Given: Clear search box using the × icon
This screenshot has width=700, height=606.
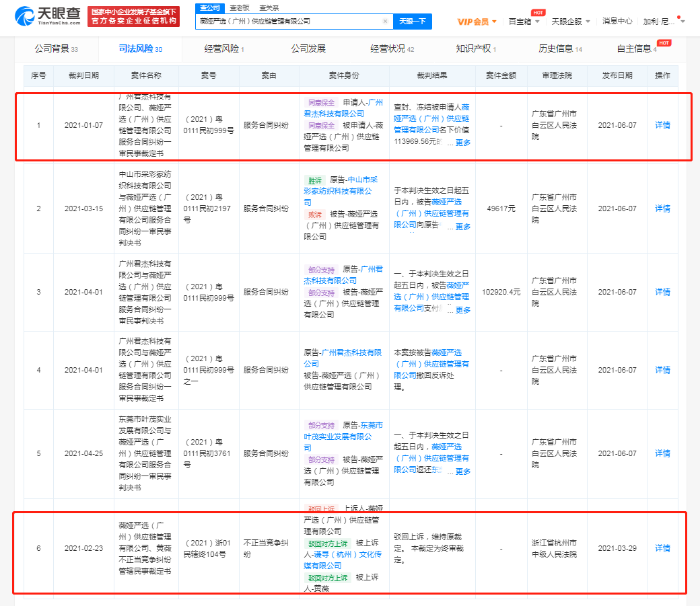Looking at the screenshot, I should coord(386,21).
